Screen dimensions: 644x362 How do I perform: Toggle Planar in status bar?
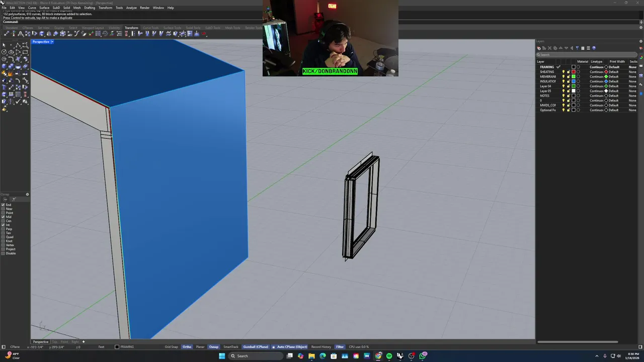(x=200, y=347)
